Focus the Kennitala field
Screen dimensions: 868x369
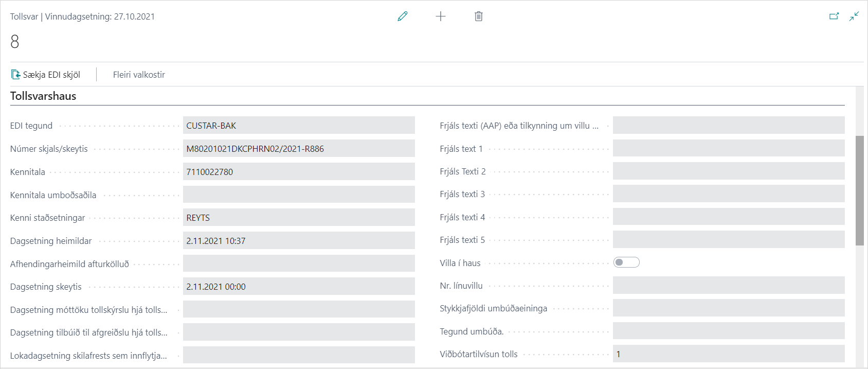[x=298, y=172]
